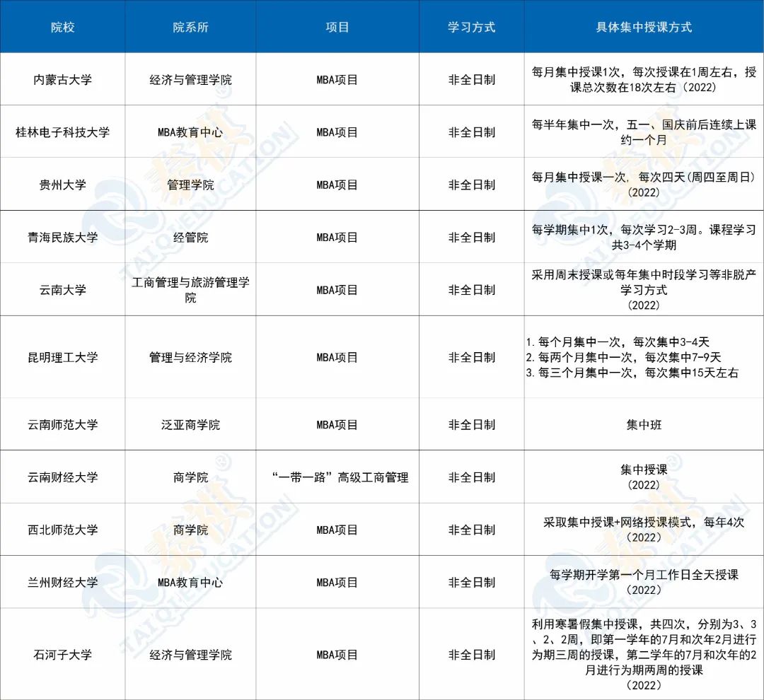This screenshot has width=764, height=700.
Task: Select the 学习方式 column header
Action: click(x=472, y=28)
